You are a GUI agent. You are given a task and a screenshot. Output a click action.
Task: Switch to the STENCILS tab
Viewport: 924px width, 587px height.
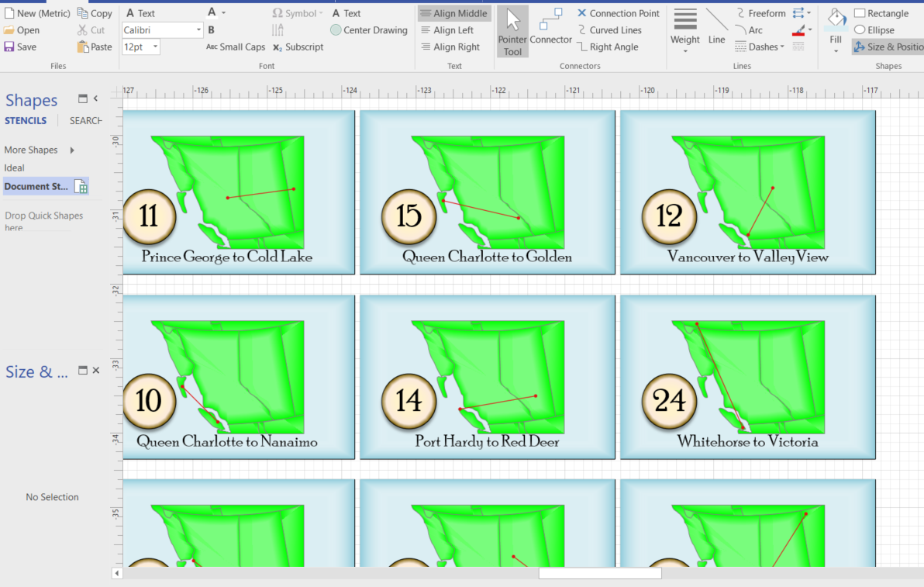(26, 120)
